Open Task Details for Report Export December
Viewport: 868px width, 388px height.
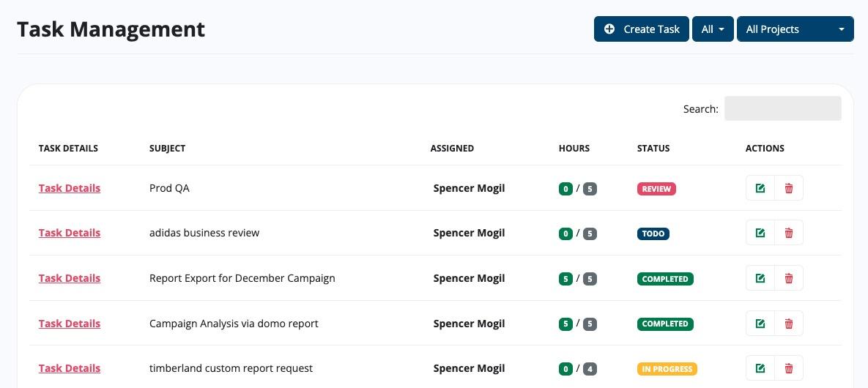coord(69,278)
